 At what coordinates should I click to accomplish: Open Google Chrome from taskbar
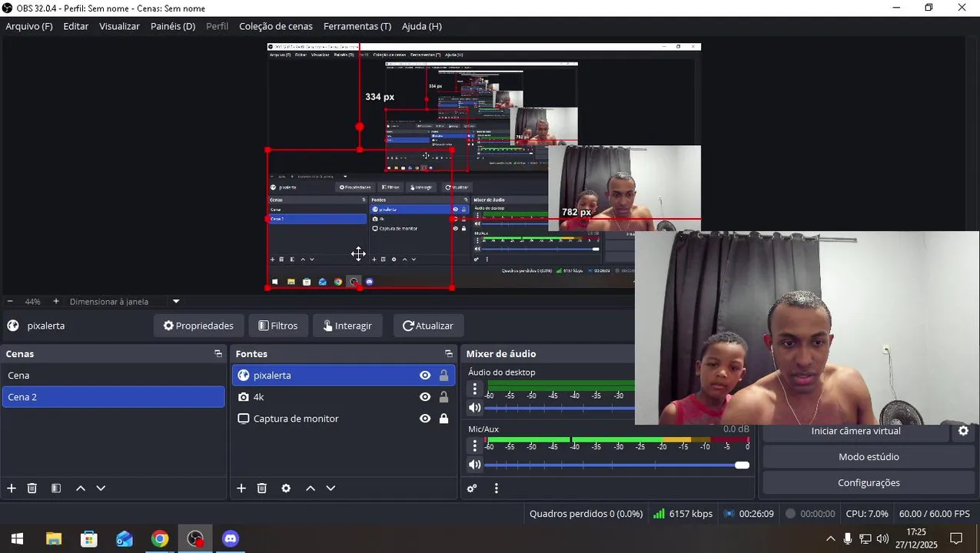point(160,539)
